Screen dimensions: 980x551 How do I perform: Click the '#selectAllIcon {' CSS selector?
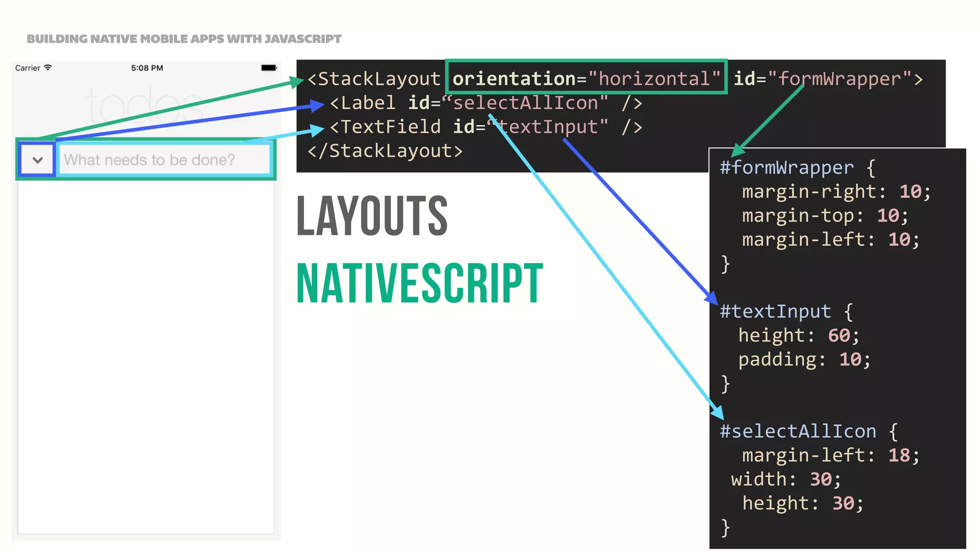click(809, 431)
